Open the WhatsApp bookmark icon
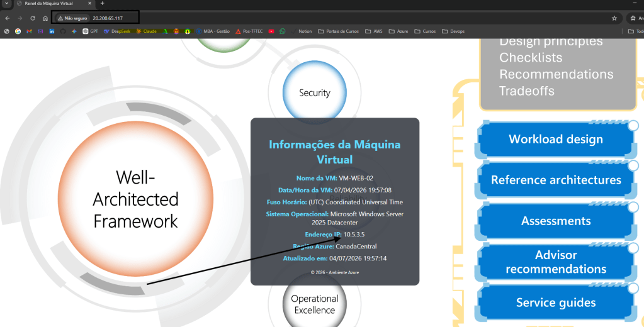Image resolution: width=644 pixels, height=327 pixels. pyautogui.click(x=283, y=31)
